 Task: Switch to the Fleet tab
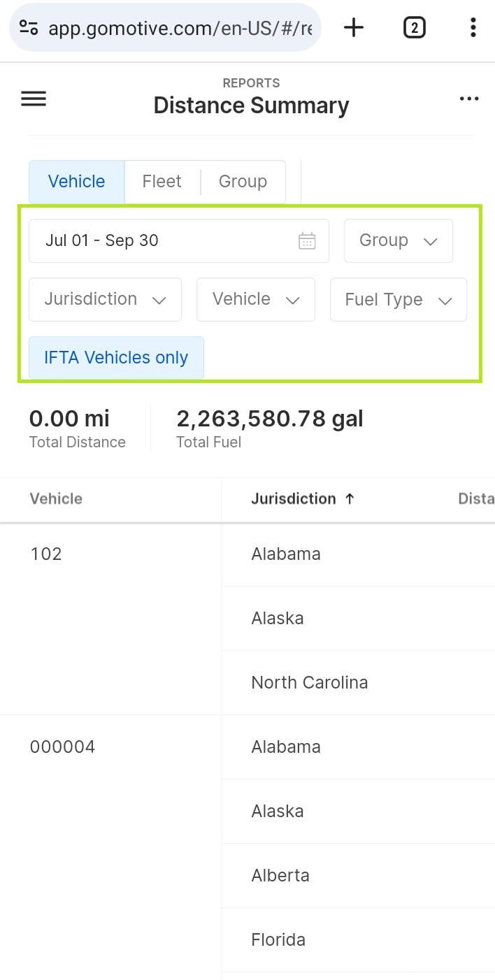[x=162, y=182]
